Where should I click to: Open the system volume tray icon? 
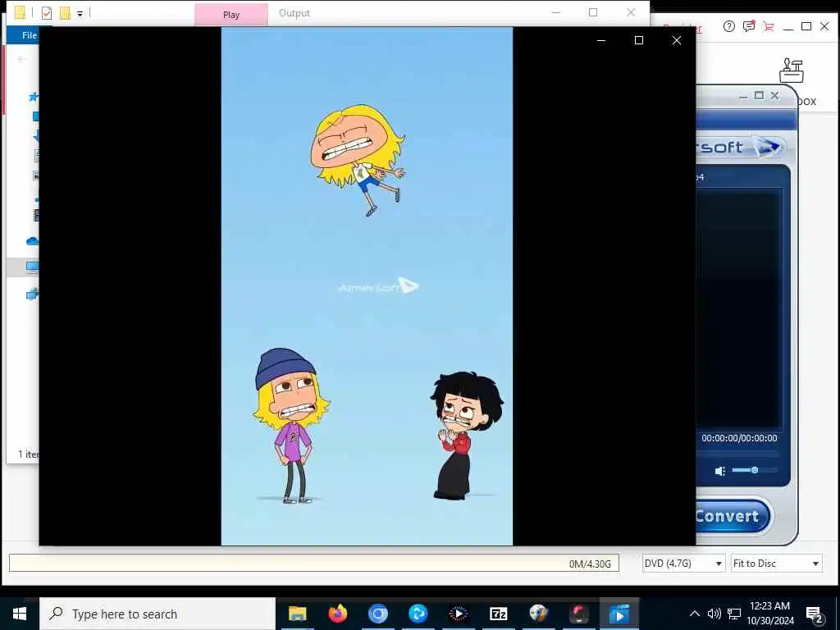point(714,614)
